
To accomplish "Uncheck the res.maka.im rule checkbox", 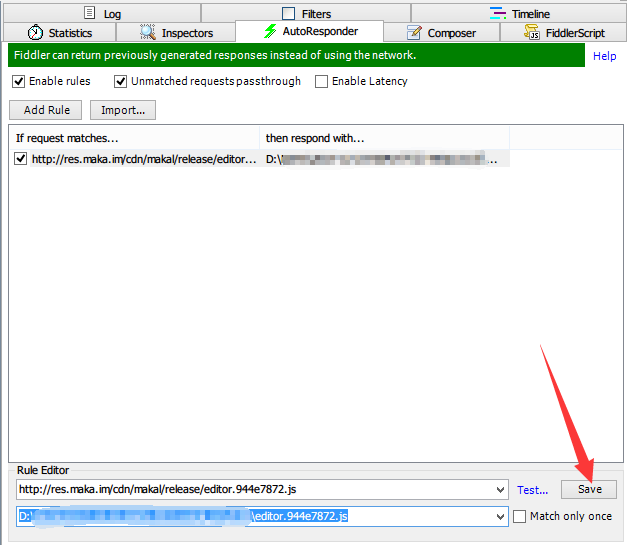I will pyautogui.click(x=20, y=159).
